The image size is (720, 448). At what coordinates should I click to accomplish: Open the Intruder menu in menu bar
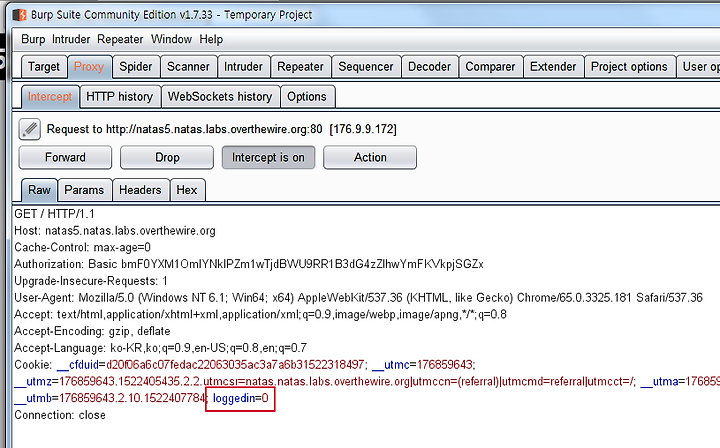pyautogui.click(x=71, y=39)
